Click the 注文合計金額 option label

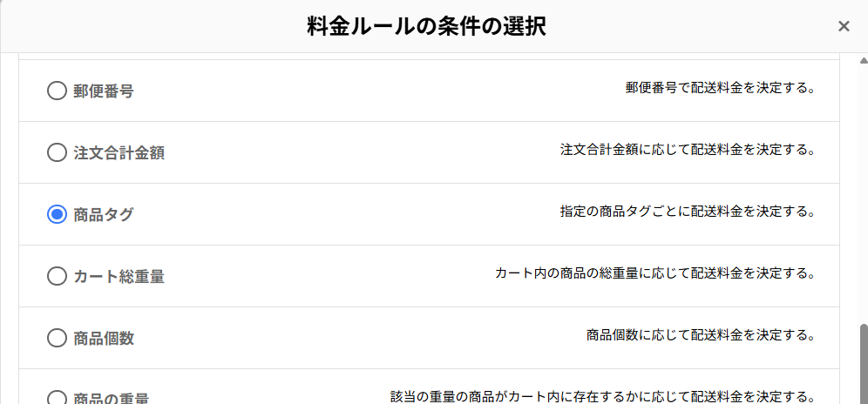119,152
